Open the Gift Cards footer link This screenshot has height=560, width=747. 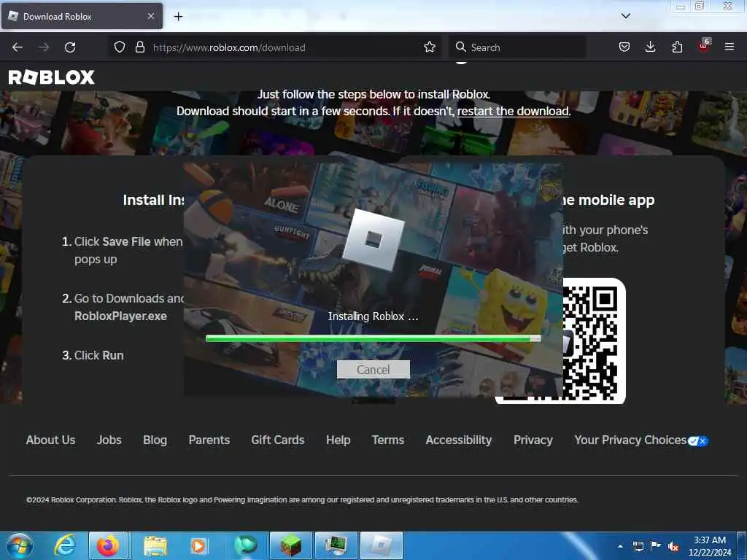click(x=278, y=440)
